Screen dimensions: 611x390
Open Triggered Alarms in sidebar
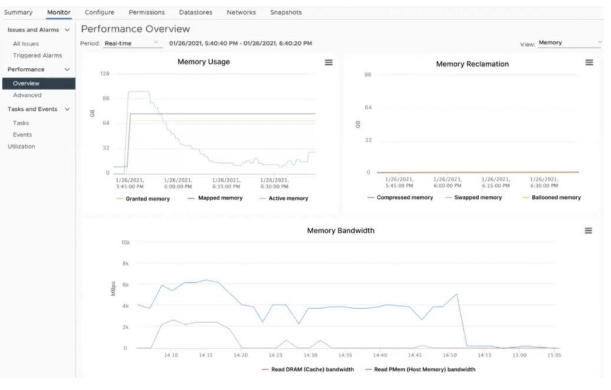pos(38,56)
